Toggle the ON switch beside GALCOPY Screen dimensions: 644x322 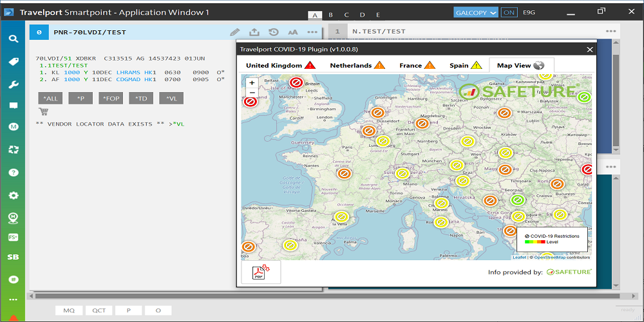[x=509, y=12]
